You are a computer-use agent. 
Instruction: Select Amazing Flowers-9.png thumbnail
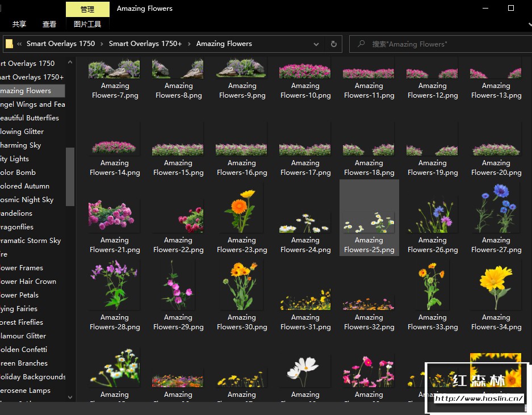241,67
